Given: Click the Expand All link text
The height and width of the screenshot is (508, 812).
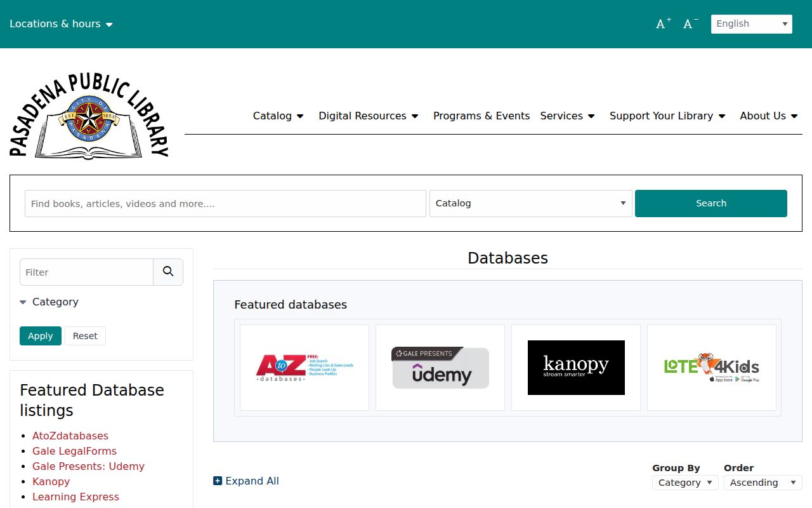Looking at the screenshot, I should pyautogui.click(x=252, y=481).
